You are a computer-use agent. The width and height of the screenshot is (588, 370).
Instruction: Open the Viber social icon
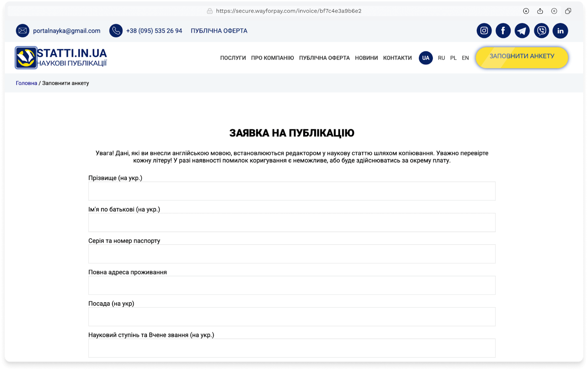541,31
